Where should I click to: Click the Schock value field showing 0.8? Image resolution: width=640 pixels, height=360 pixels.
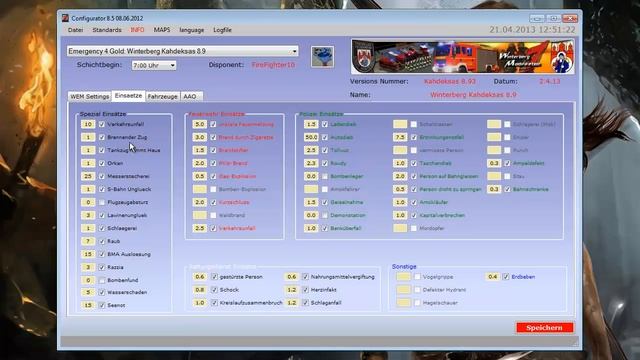pos(200,290)
